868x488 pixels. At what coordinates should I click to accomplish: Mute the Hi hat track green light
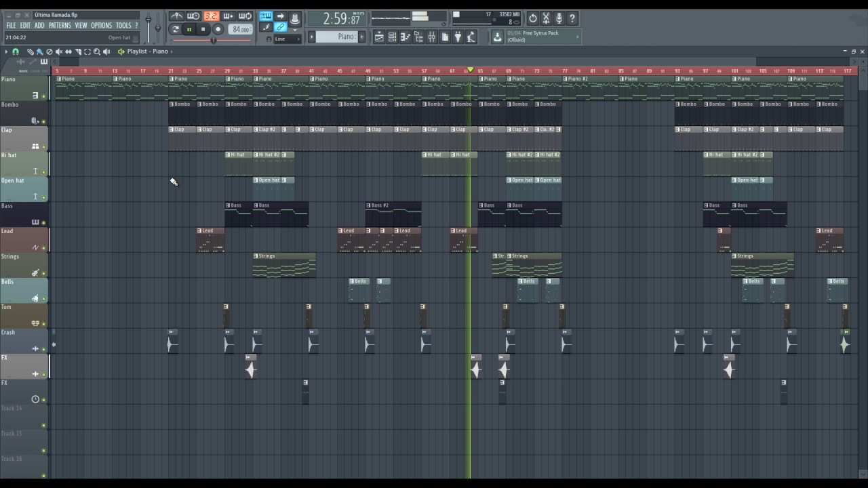[x=44, y=172]
